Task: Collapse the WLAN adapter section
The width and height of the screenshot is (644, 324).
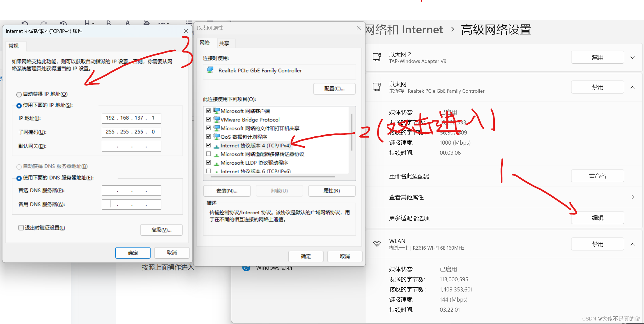Action: tap(632, 244)
